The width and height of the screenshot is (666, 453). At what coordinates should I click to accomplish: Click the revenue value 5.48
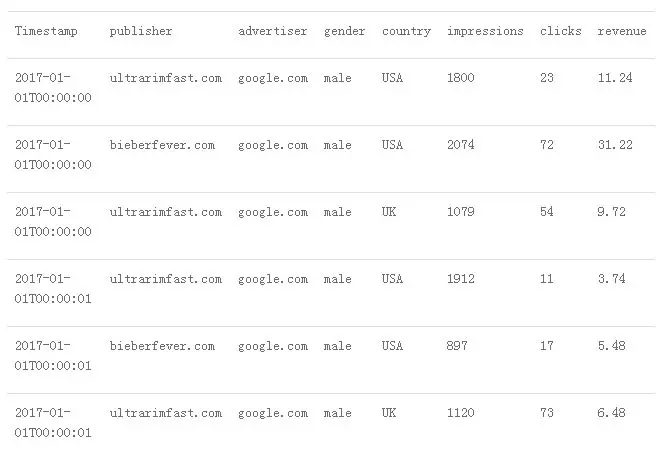pos(611,346)
